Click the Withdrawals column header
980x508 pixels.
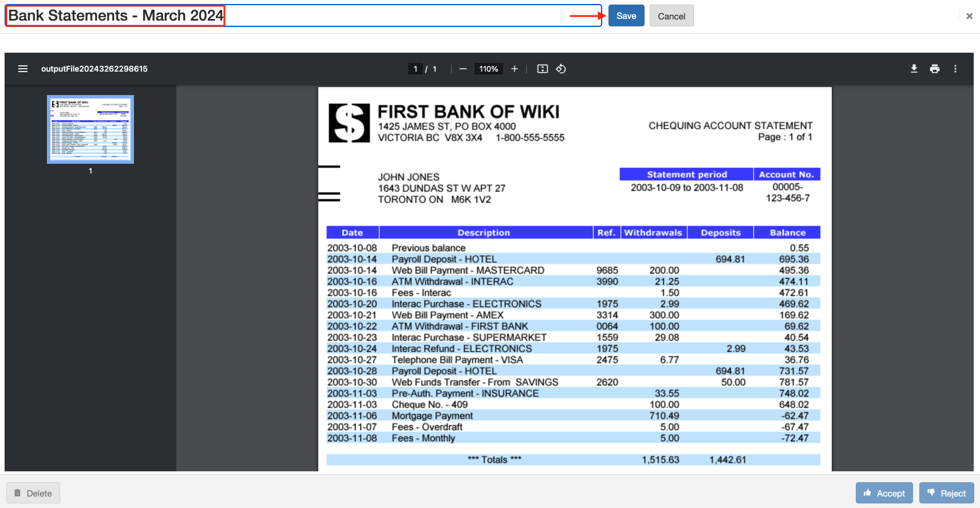[x=653, y=233]
